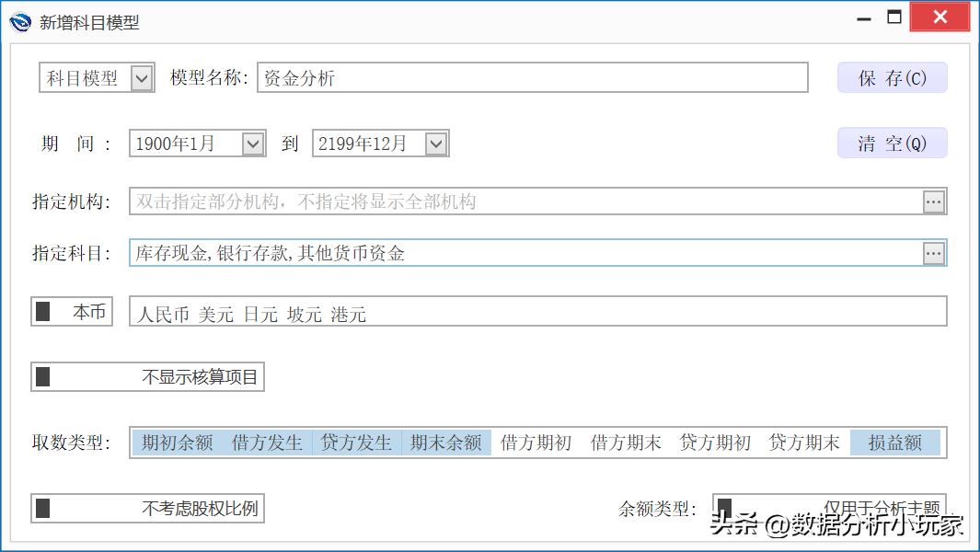The image size is (980, 552).
Task: Open the 指定科目 picker via its ellipsis button
Action: pos(935,252)
